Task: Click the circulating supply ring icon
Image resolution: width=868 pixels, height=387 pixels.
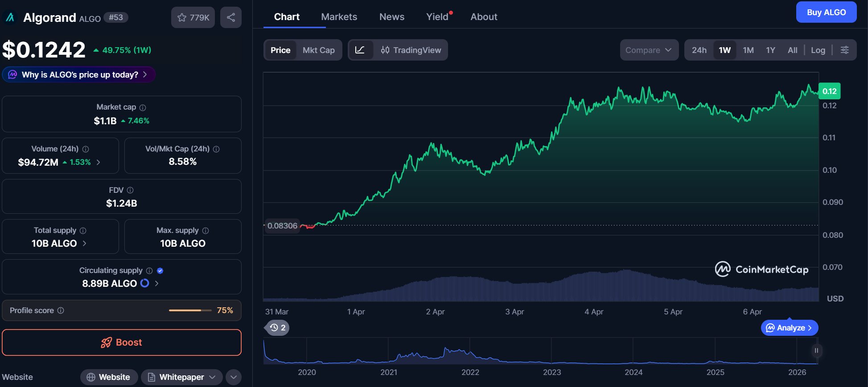Action: [x=145, y=283]
